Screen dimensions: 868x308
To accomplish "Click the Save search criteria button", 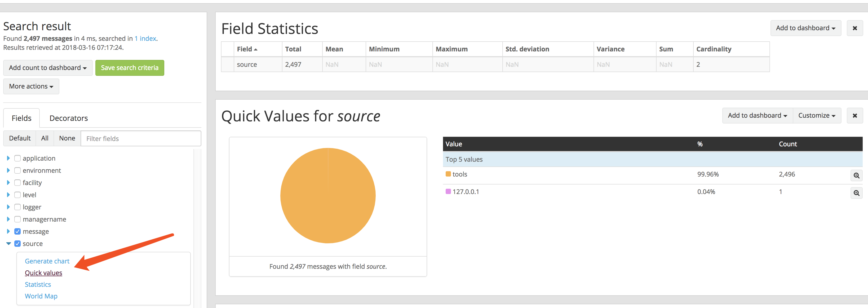I will (129, 68).
